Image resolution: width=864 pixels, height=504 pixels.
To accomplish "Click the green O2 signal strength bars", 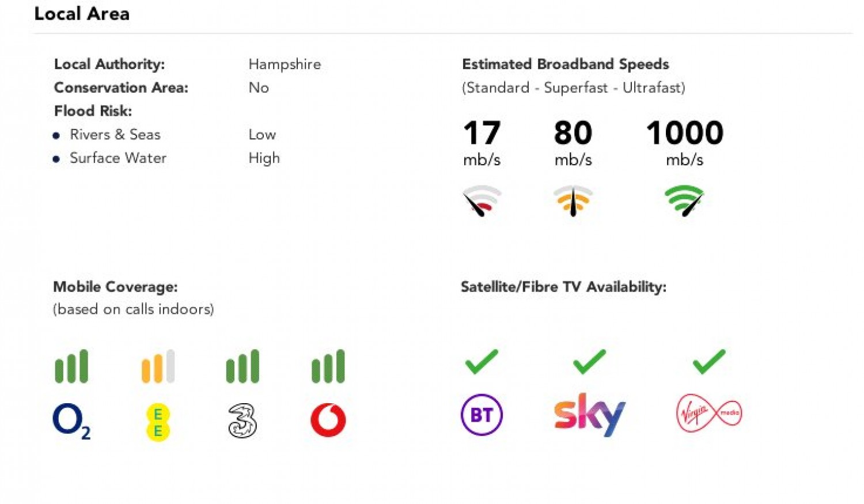I will pyautogui.click(x=71, y=366).
